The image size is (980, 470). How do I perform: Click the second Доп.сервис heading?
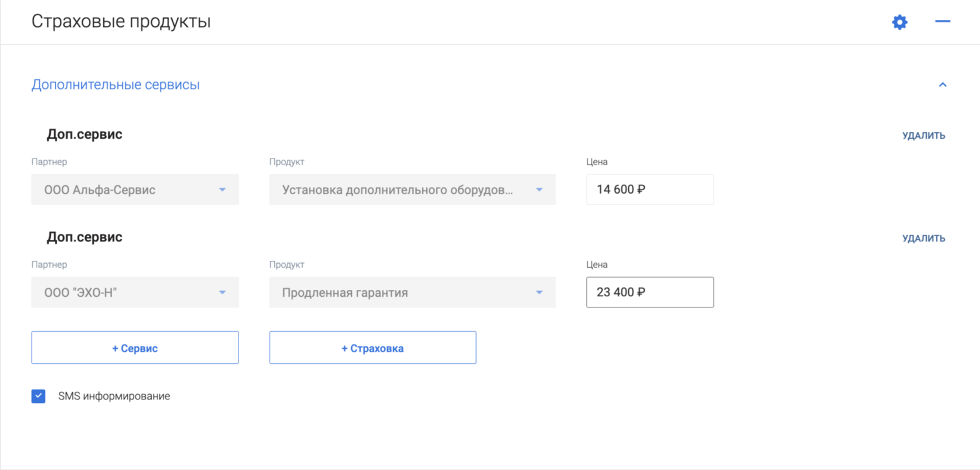pos(85,237)
